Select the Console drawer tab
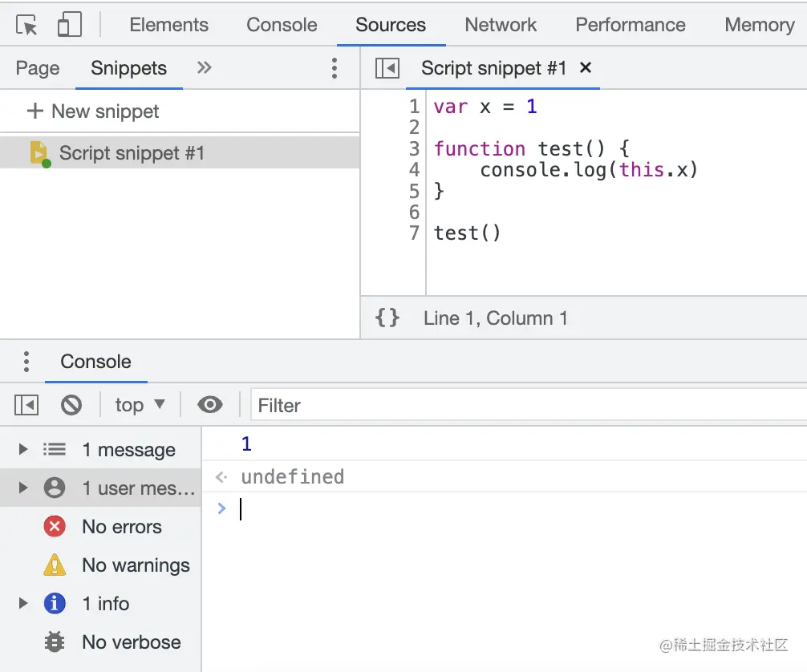The height and width of the screenshot is (672, 807). click(x=95, y=361)
